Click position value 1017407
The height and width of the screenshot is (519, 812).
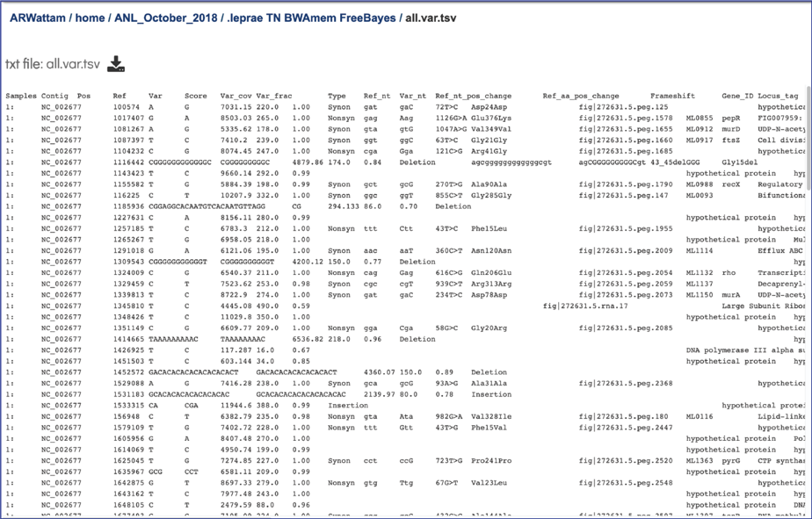(128, 118)
